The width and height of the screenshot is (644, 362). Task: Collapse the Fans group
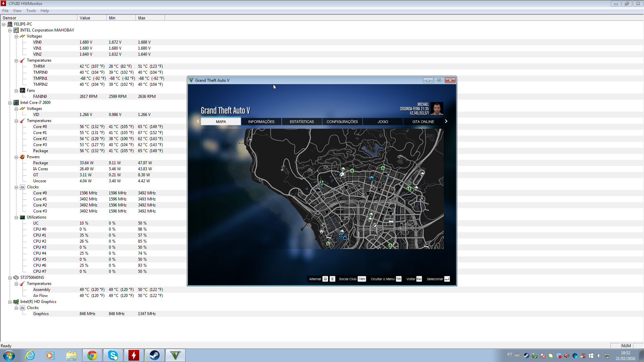[16, 91]
